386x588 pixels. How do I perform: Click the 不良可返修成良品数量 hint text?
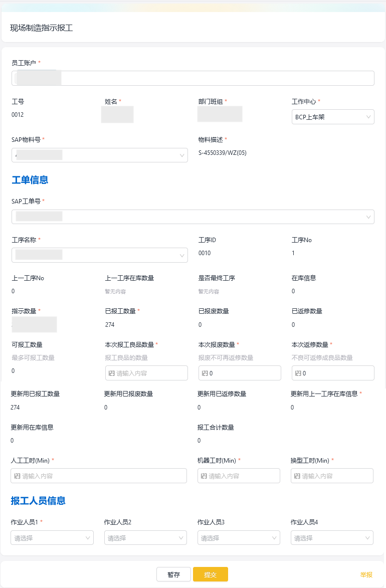(x=322, y=358)
